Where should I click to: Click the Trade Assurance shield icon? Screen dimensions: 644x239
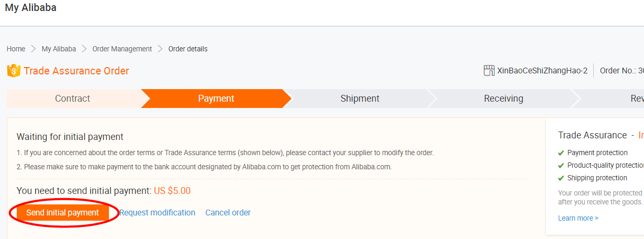coord(14,71)
